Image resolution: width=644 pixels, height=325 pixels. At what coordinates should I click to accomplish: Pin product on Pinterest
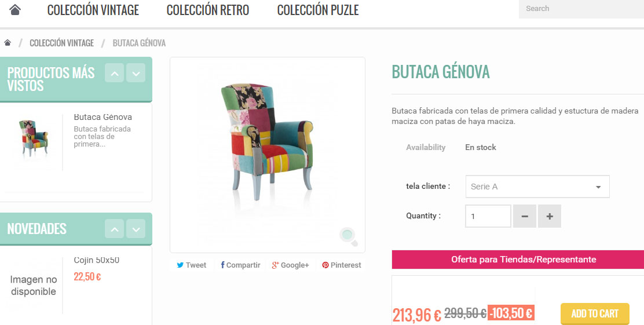coord(341,265)
